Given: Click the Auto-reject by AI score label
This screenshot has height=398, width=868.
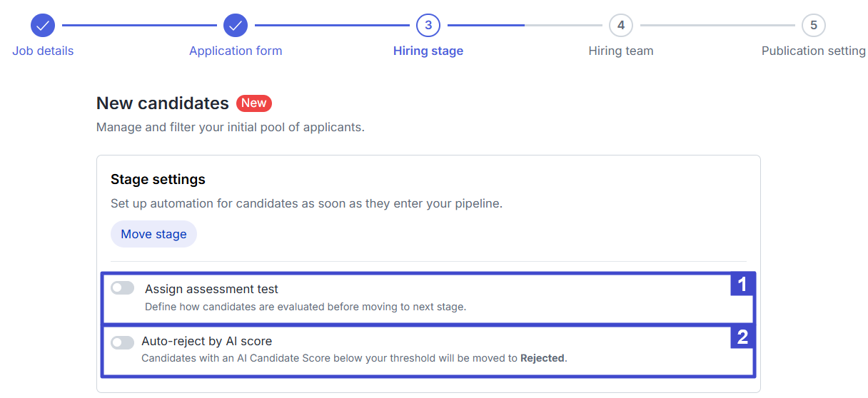Looking at the screenshot, I should (206, 342).
